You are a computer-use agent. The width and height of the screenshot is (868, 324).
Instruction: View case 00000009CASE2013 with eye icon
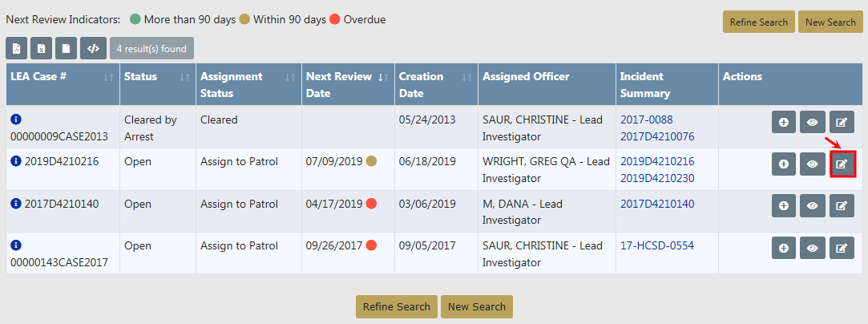[813, 122]
